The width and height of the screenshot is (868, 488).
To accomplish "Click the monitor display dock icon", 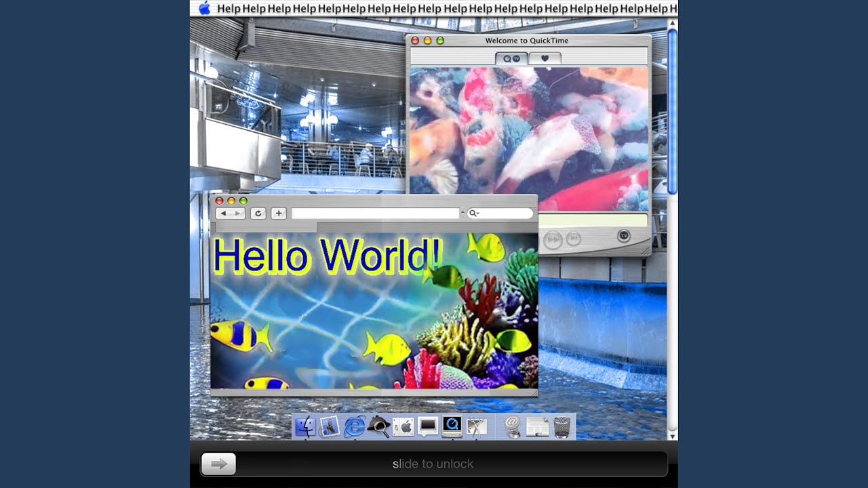I will pyautogui.click(x=428, y=426).
